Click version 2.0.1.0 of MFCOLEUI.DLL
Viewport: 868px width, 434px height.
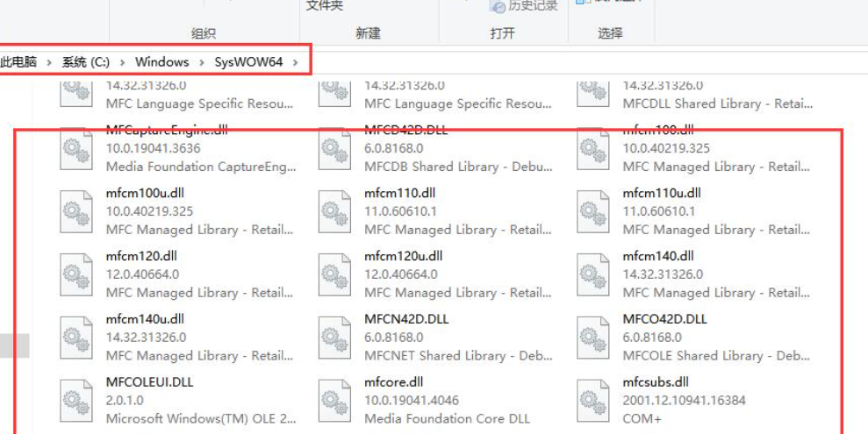[x=124, y=401]
